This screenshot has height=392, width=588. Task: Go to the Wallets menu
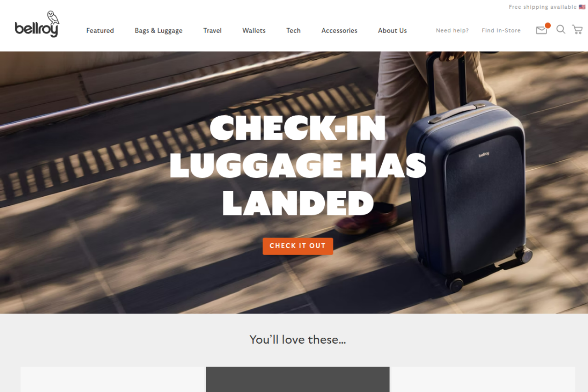click(254, 31)
